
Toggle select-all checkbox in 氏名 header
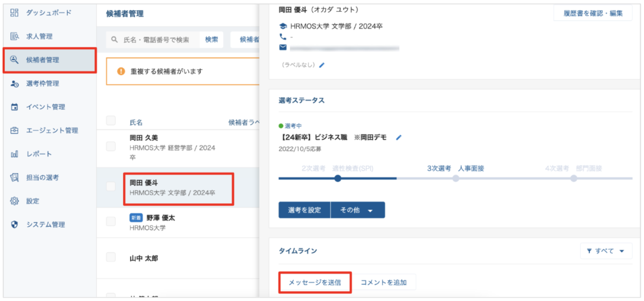(111, 121)
